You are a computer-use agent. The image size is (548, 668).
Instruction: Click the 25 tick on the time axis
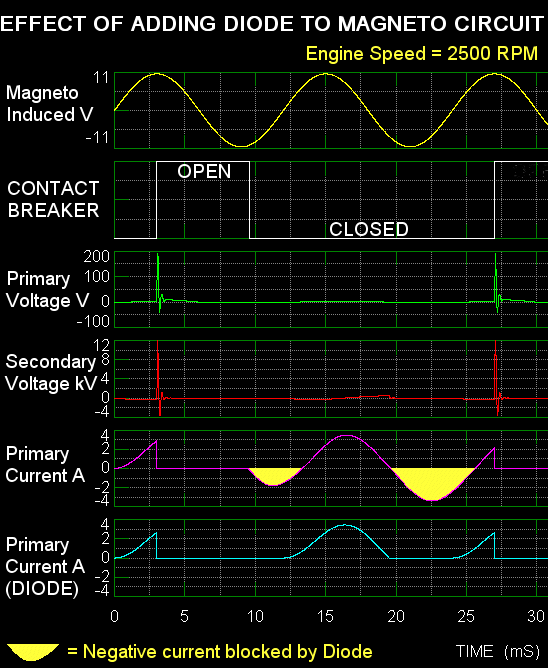466,616
